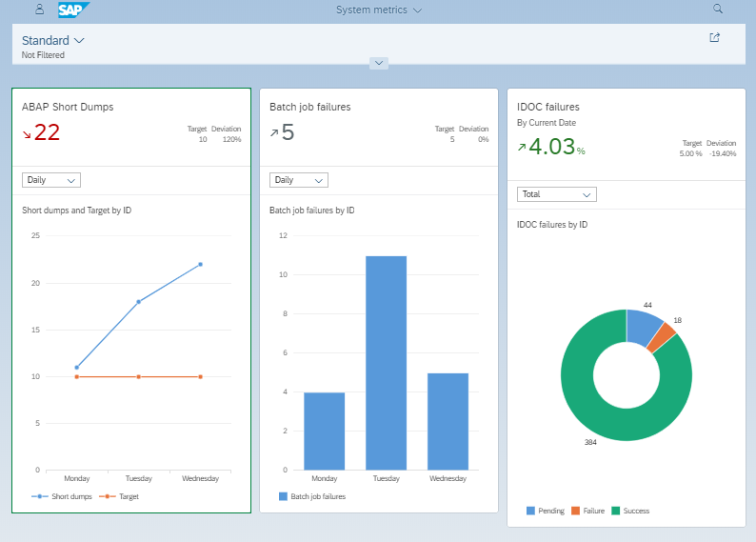Open Daily dropdown in ABAP Short Dumps
The height and width of the screenshot is (542, 756).
pyautogui.click(x=51, y=180)
